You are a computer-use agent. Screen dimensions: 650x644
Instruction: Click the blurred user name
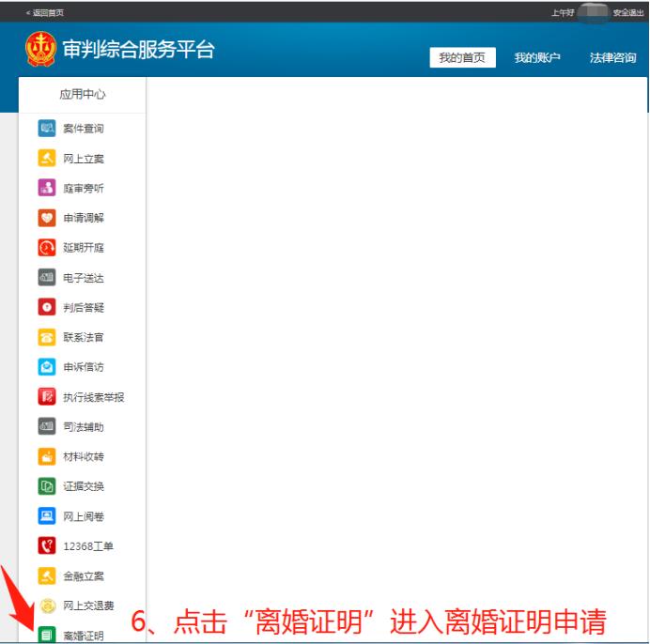[593, 12]
